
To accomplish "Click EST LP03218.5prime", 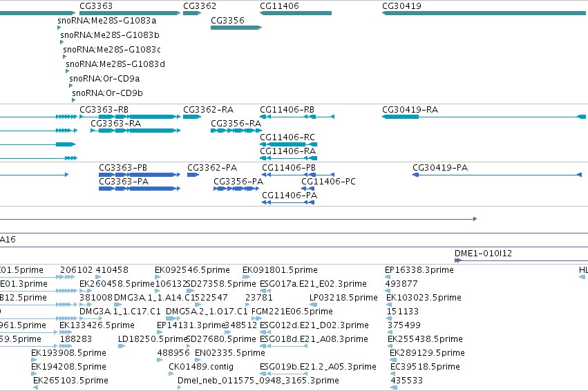I will (343, 298).
